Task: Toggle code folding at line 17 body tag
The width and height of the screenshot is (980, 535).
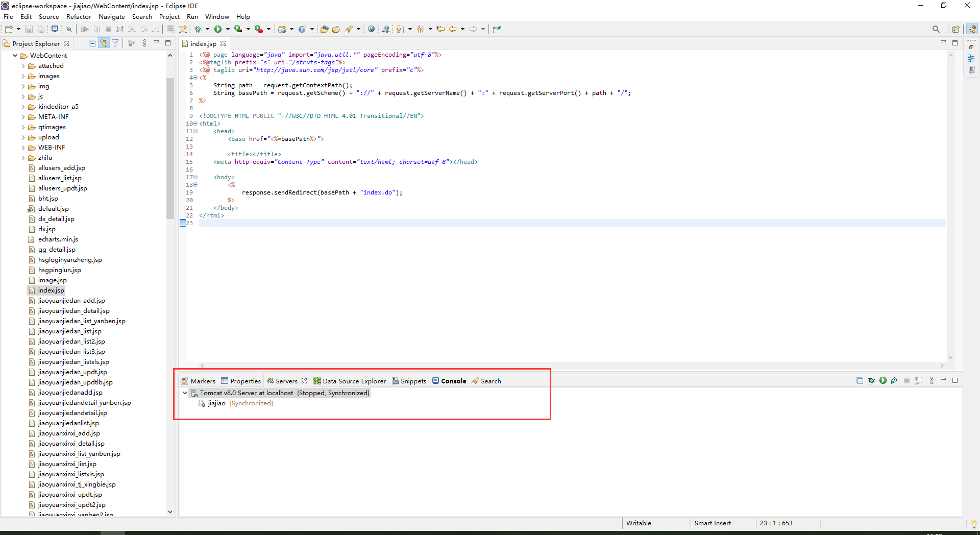Action: [195, 177]
